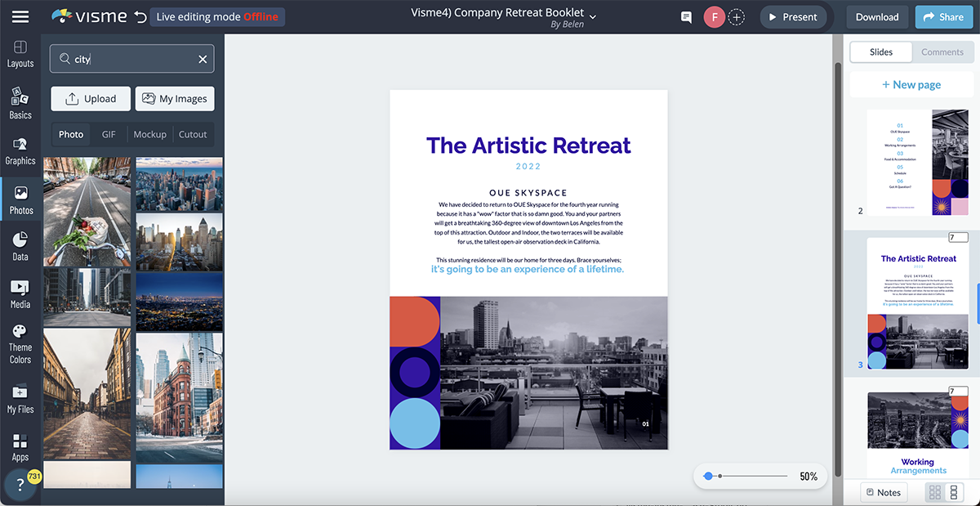
Task: Click the Download button
Action: [877, 17]
